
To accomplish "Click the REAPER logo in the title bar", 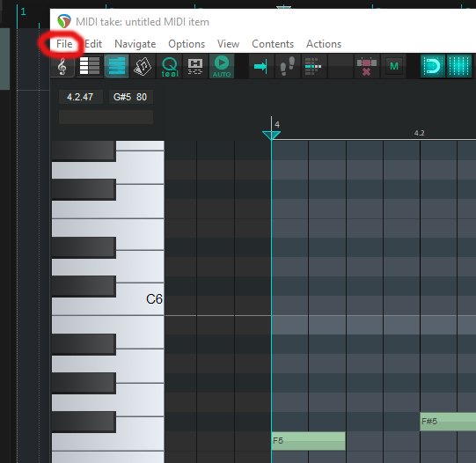I will pyautogui.click(x=64, y=21).
